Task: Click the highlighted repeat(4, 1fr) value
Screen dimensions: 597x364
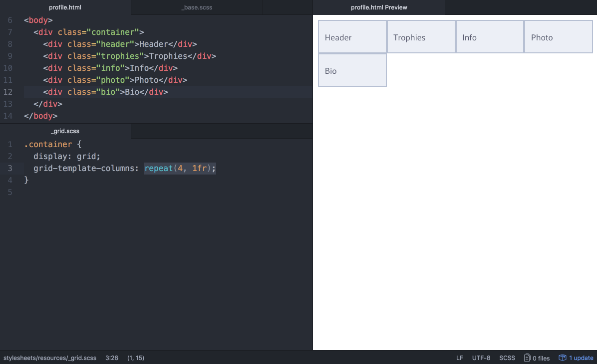Action: 180,168
